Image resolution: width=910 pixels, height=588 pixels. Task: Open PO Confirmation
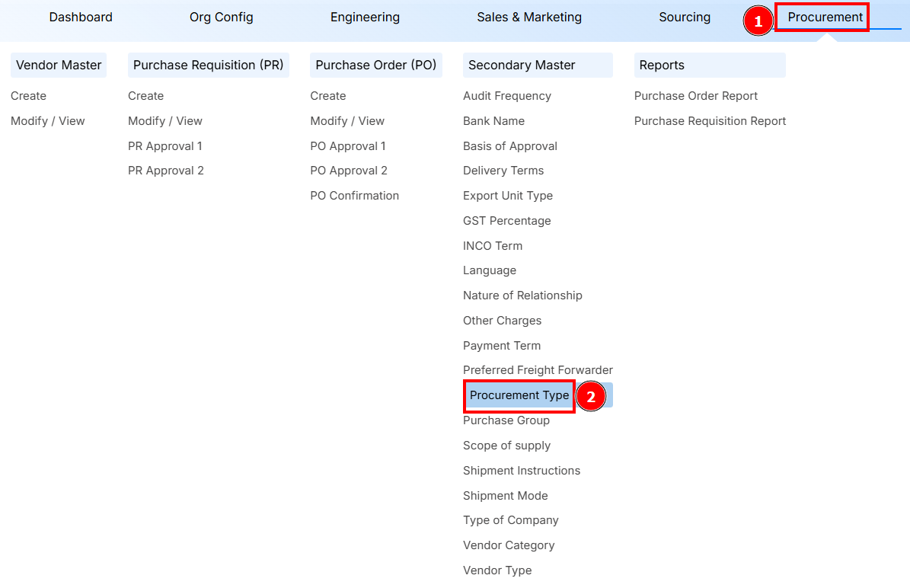point(354,195)
